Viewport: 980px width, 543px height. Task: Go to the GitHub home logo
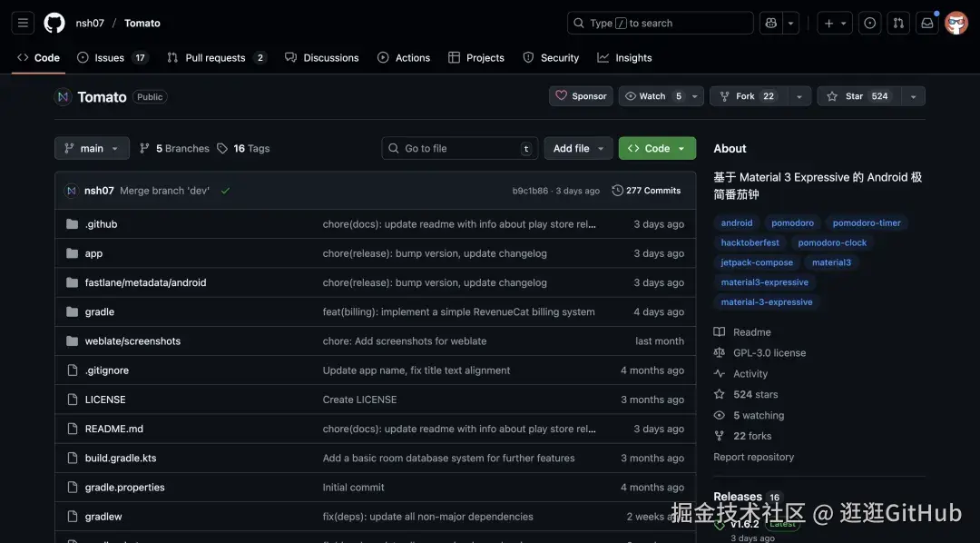54,23
